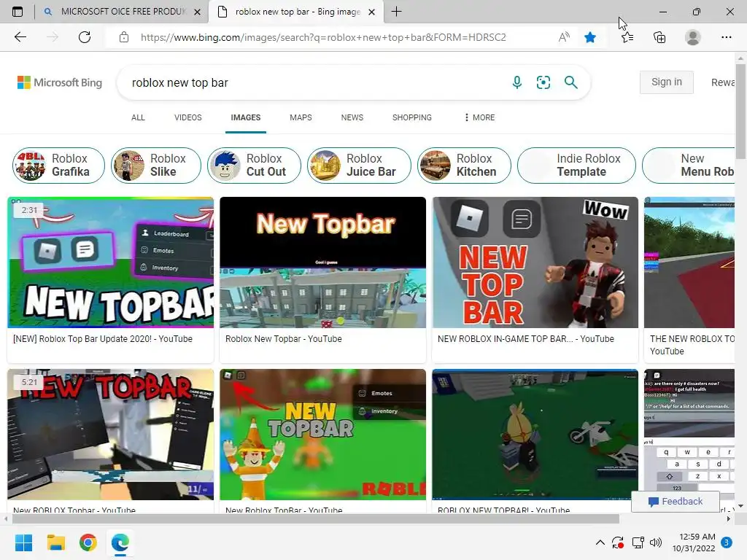The image size is (747, 560).
Task: Click the site lock icon in address bar
Action: click(x=124, y=37)
